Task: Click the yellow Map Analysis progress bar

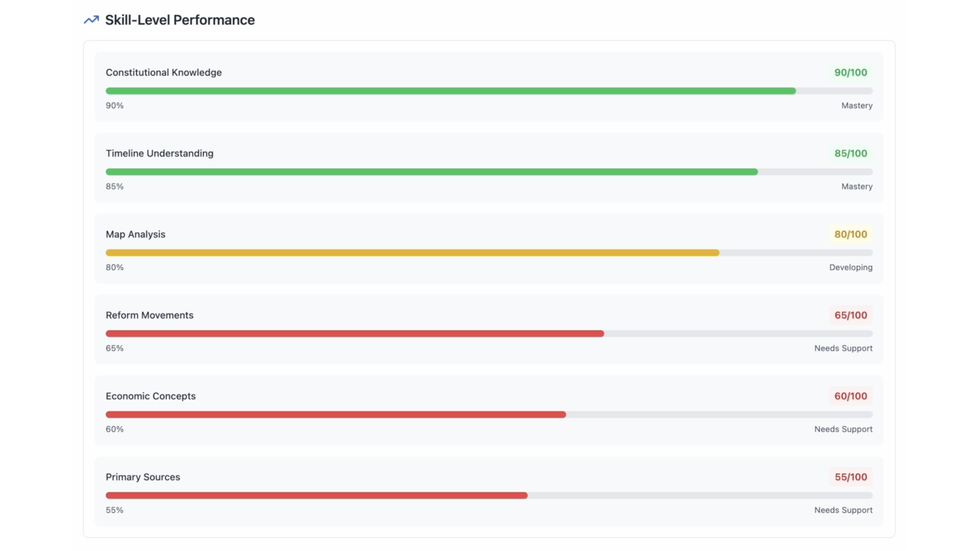Action: point(412,253)
